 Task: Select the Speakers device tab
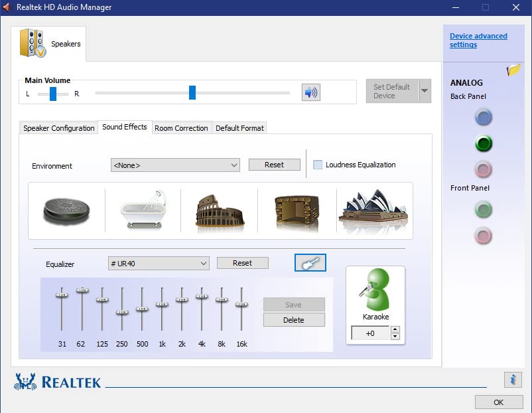(48, 43)
